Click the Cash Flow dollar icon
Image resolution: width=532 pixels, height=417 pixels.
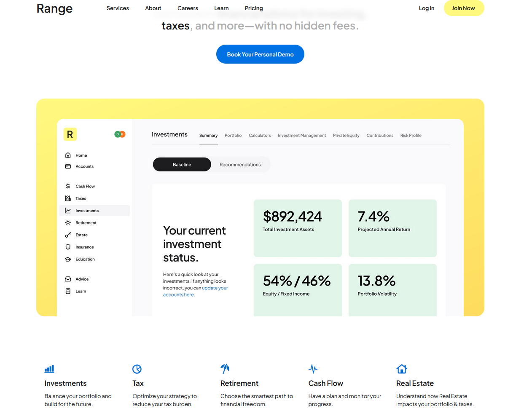68,186
